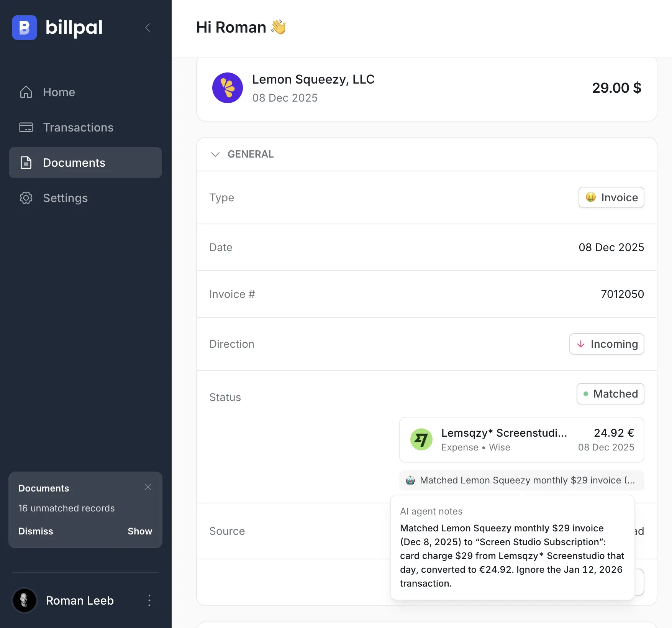Screen dimensions: 672x628
Task: Go to Transactions page
Action: [x=85, y=127]
